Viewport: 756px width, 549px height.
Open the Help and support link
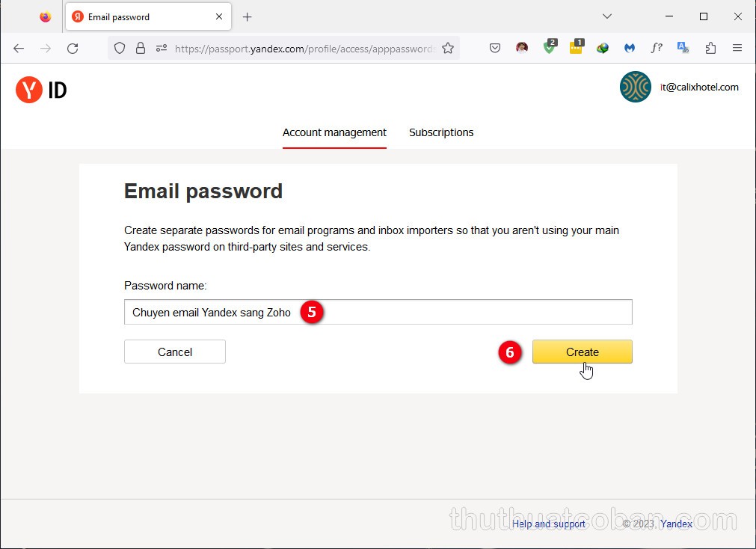549,524
